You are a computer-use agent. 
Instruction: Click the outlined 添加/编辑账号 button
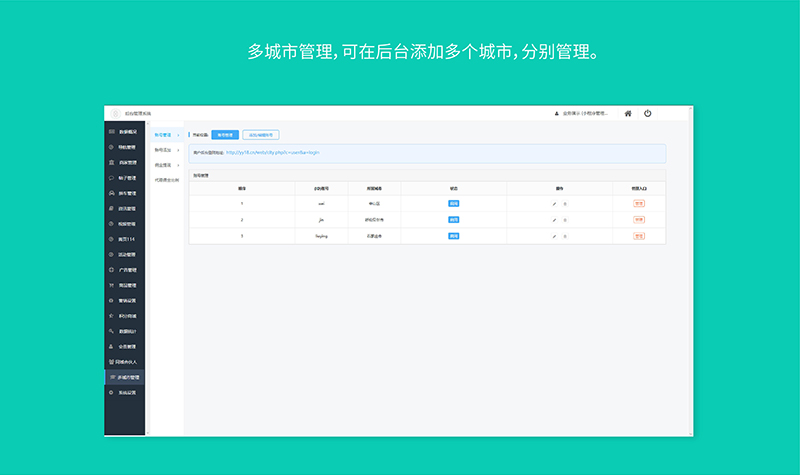[x=261, y=135]
